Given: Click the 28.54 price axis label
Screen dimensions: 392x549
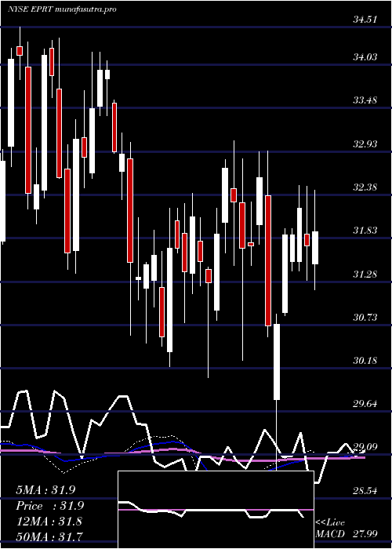Looking at the screenshot, I should [365, 491].
